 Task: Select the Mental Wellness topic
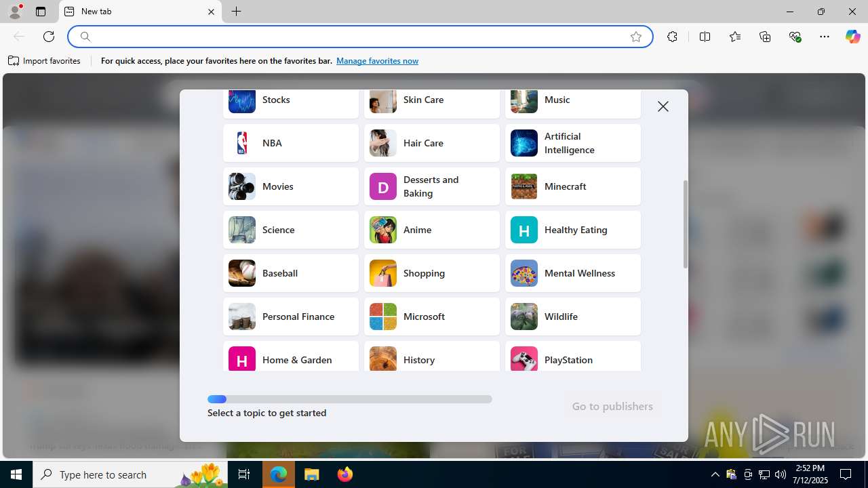(573, 273)
